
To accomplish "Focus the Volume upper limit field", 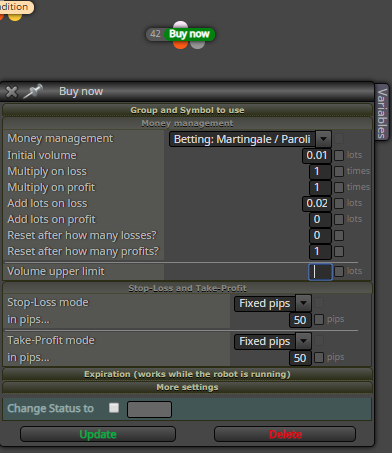I will (320, 272).
